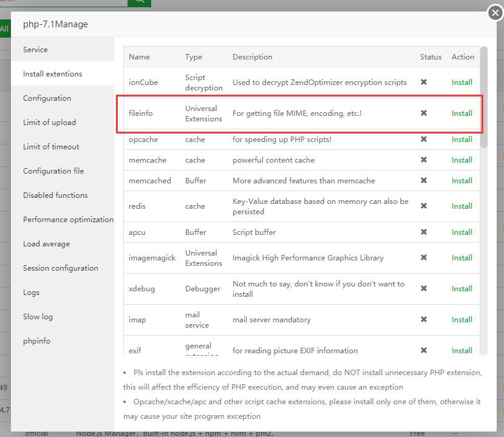
Task: Select Limit of upload section
Action: pyautogui.click(x=49, y=123)
